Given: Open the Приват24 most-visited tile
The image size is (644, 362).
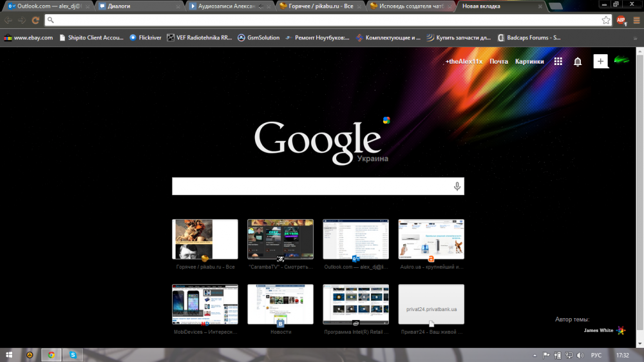Looking at the screenshot, I should click(x=431, y=305).
